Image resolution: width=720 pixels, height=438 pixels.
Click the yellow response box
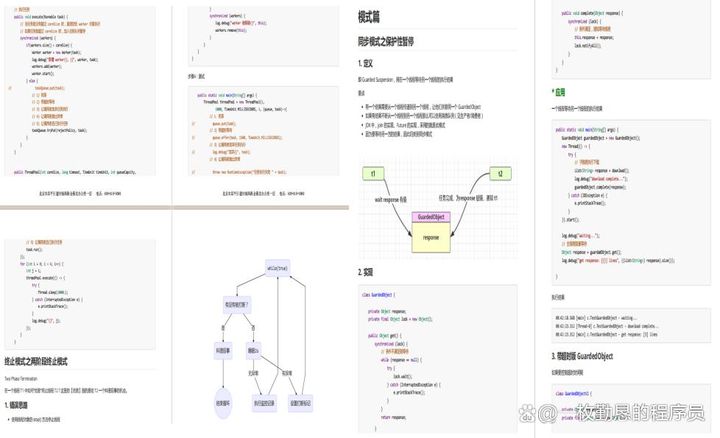(x=431, y=237)
